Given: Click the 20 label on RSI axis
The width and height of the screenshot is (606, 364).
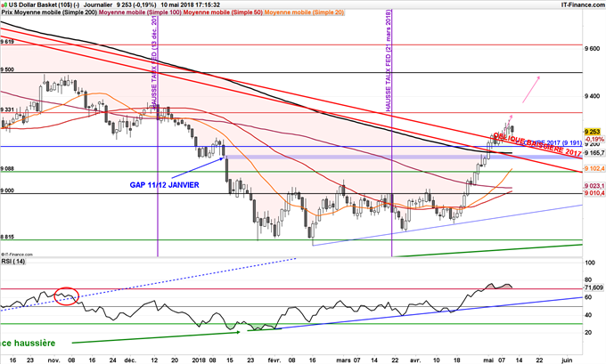Looking at the screenshot, I should click(588, 332).
